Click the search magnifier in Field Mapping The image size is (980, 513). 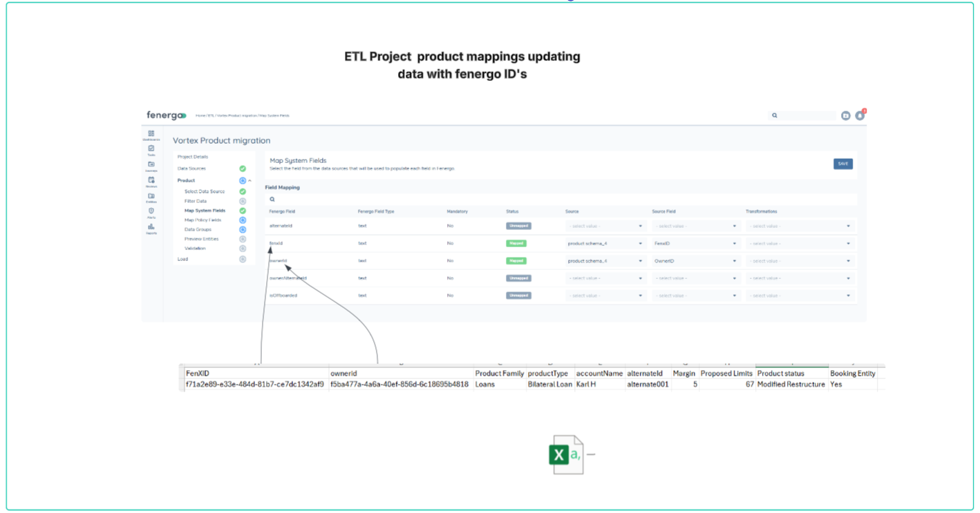click(272, 199)
